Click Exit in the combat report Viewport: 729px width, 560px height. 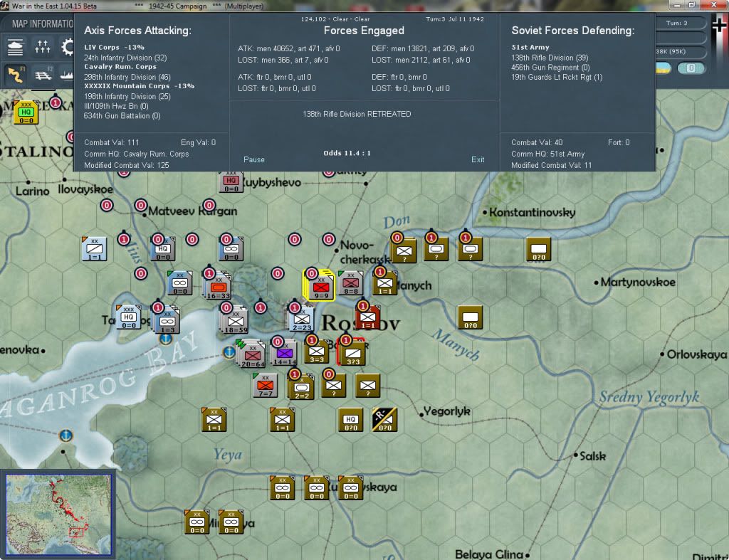coord(478,159)
